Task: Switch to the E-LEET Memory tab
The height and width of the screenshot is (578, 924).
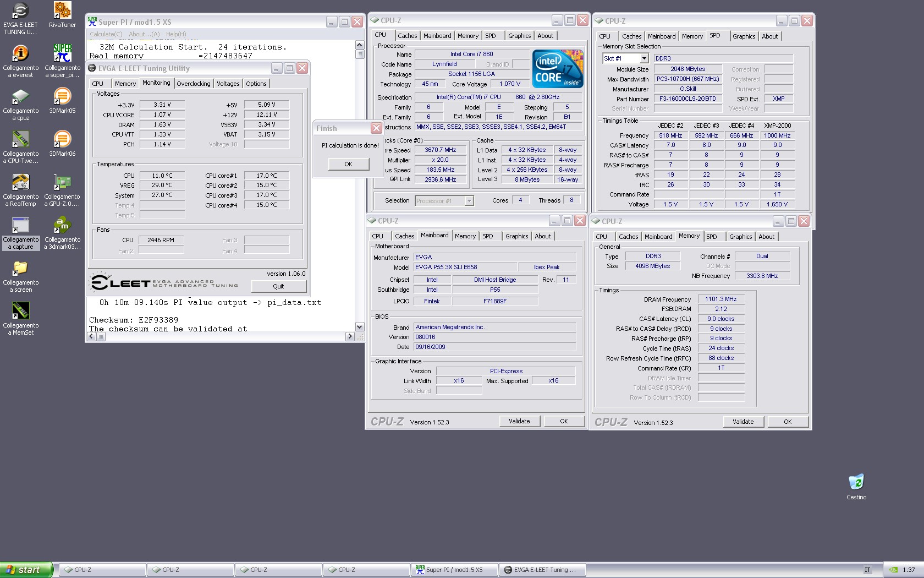Action: point(125,84)
